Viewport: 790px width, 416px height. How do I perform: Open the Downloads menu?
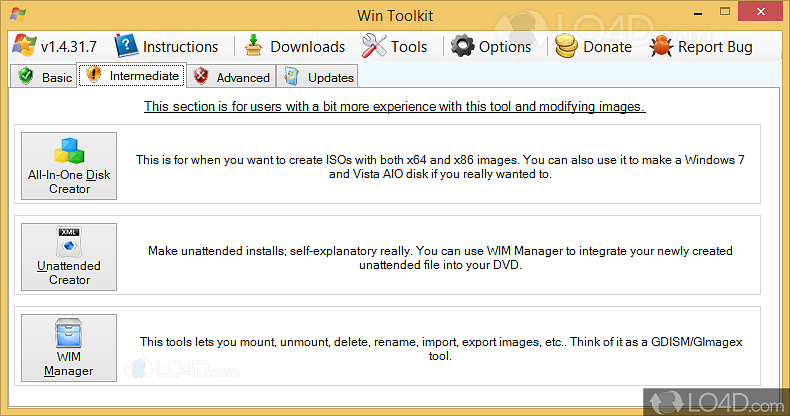click(x=295, y=46)
